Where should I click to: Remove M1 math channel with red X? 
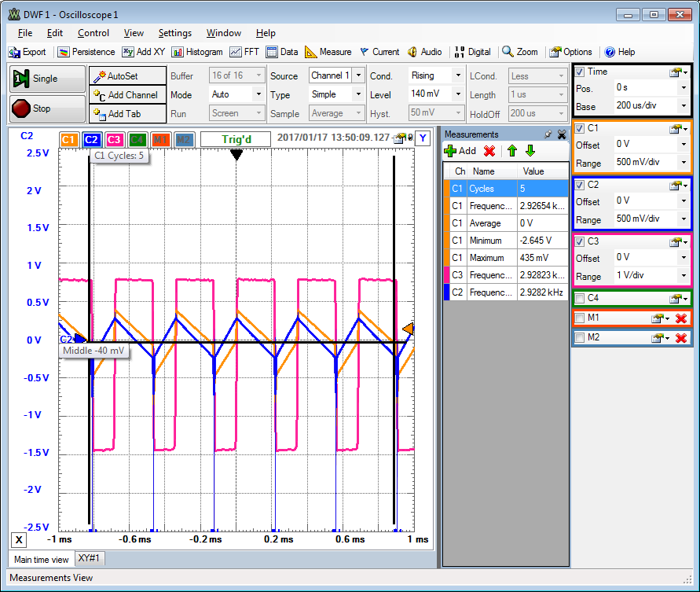tap(681, 318)
